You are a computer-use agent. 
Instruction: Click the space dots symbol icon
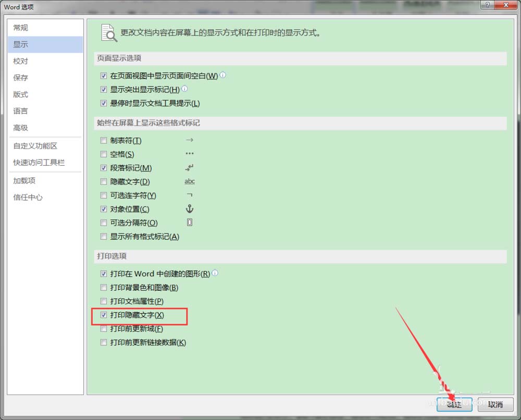[190, 154]
